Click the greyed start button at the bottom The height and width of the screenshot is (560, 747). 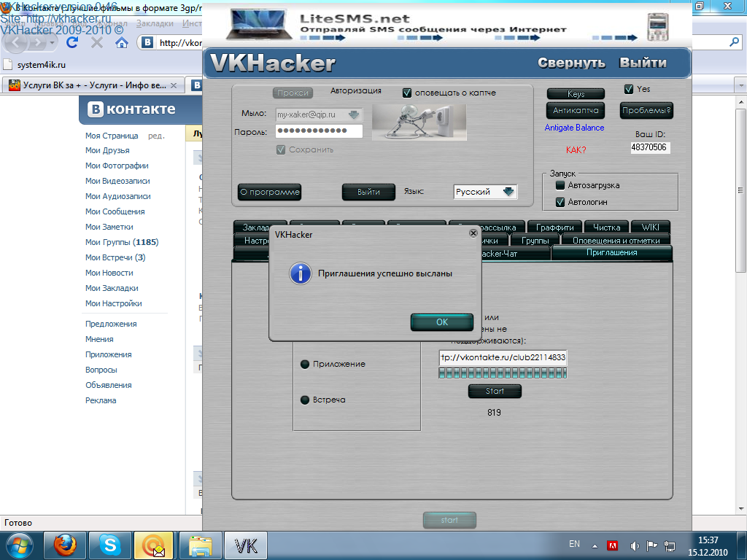point(449,520)
